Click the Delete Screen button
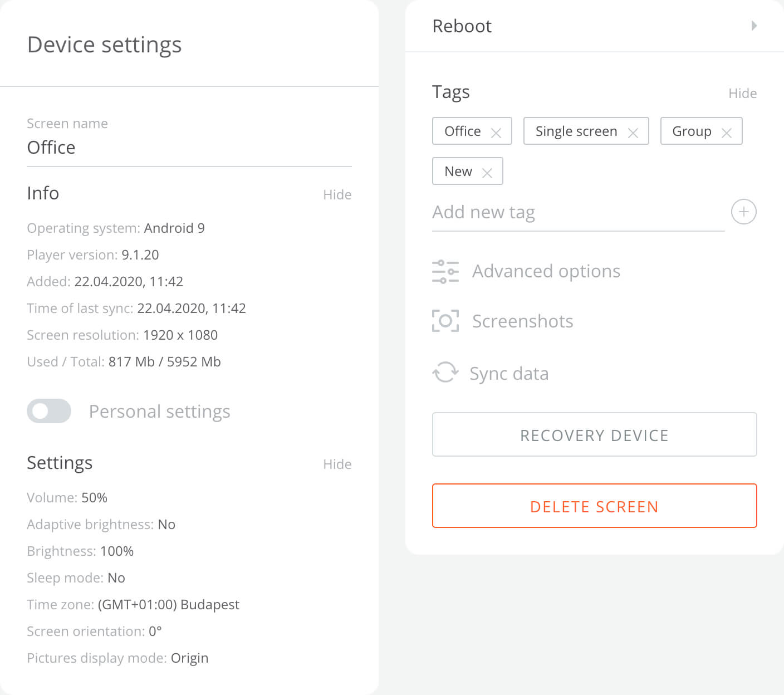This screenshot has height=695, width=784. pos(594,506)
